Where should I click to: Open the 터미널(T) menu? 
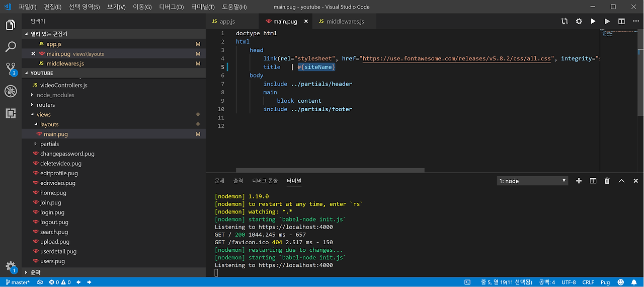click(x=203, y=7)
